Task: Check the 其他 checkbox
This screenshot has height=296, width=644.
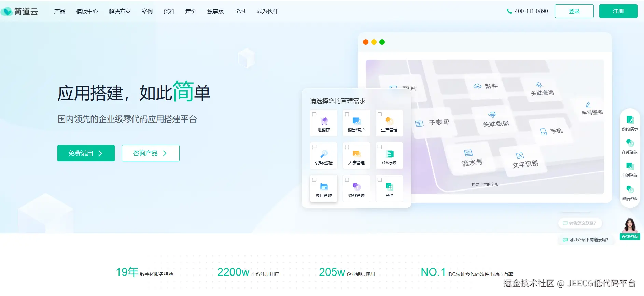Action: click(380, 180)
